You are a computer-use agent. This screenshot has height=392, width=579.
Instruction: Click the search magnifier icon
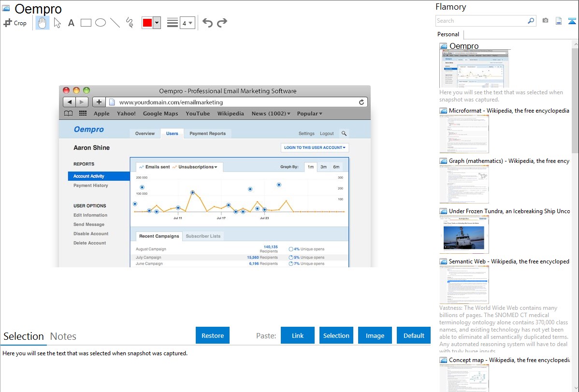[x=531, y=21]
